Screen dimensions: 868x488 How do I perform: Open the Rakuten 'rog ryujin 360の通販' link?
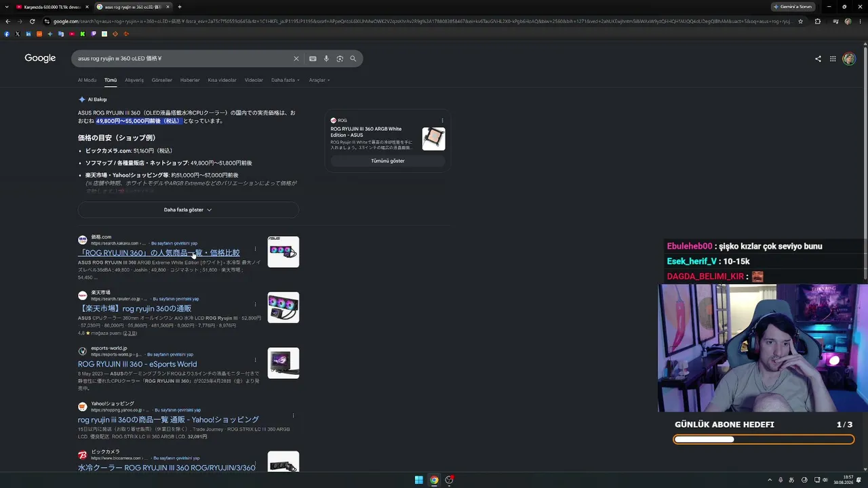point(134,308)
